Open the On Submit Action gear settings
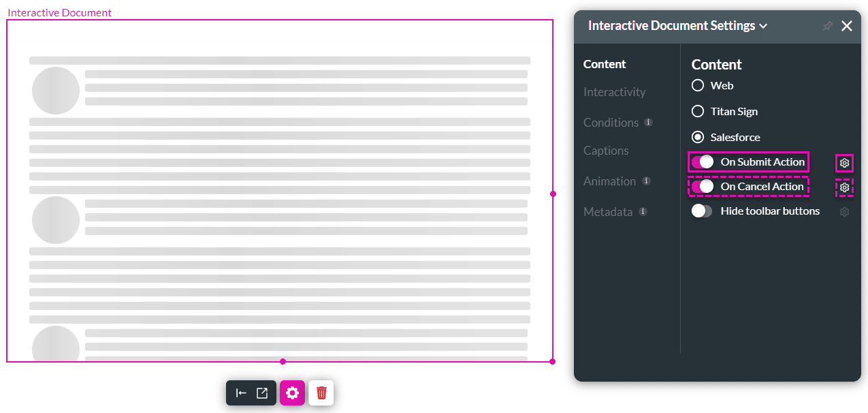Viewport: 868px width, 413px height. 844,163
